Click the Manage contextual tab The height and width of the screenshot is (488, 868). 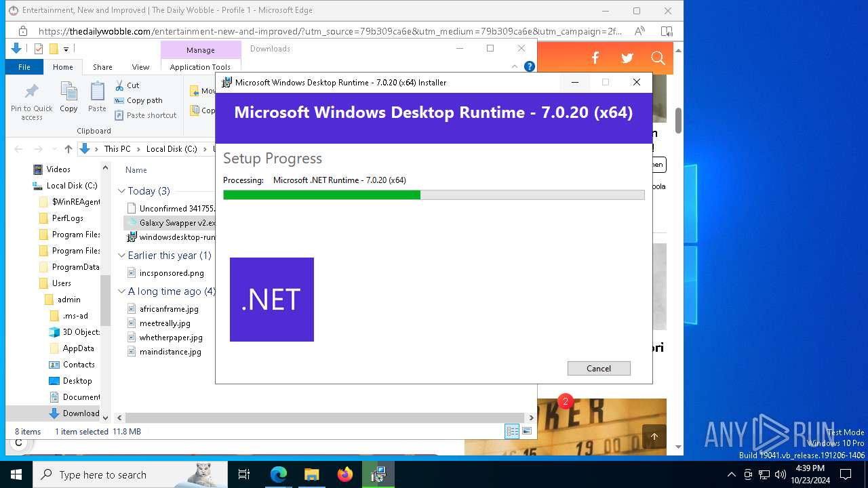[x=201, y=50]
